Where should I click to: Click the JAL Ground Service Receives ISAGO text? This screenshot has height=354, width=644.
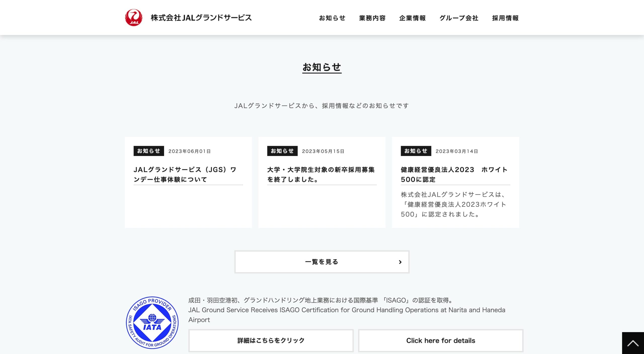click(347, 315)
